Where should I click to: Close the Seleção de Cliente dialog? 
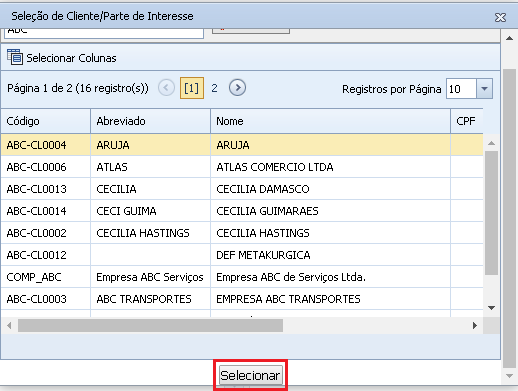500,17
